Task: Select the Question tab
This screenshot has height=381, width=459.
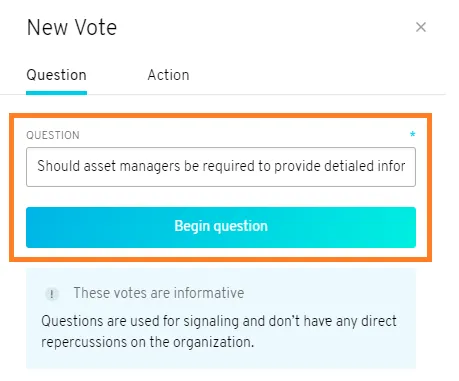Action: [56, 75]
